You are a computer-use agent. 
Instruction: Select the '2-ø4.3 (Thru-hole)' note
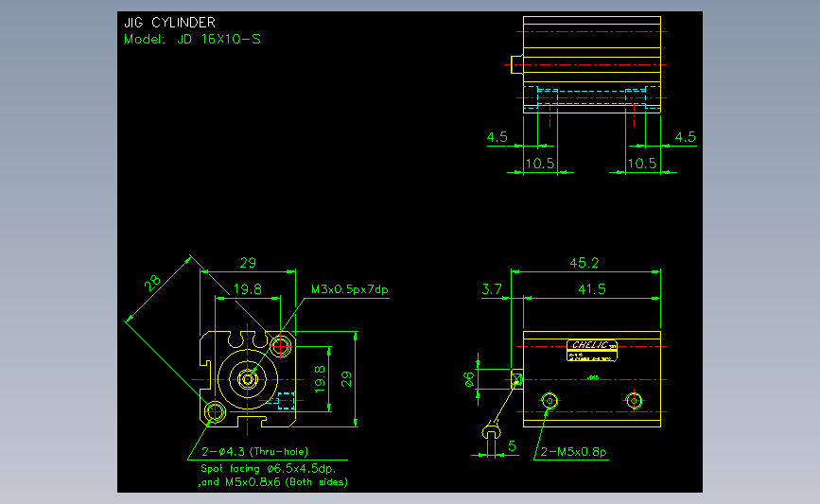(254, 451)
